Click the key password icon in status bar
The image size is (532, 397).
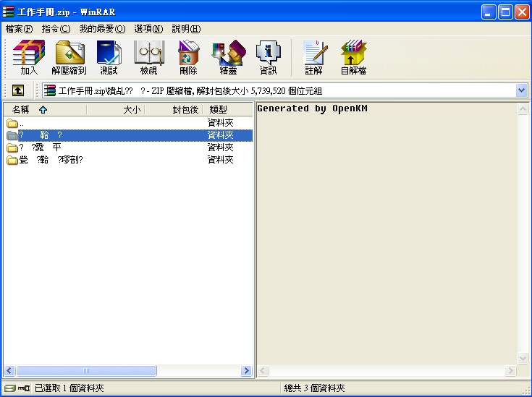pyautogui.click(x=24, y=388)
